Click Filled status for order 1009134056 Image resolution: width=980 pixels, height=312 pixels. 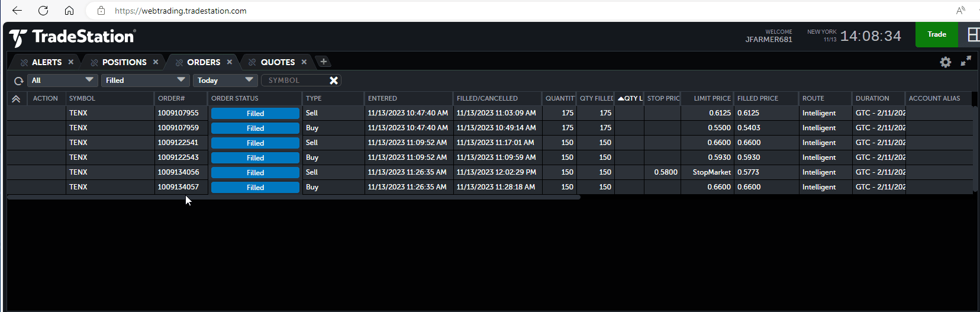[x=255, y=172]
